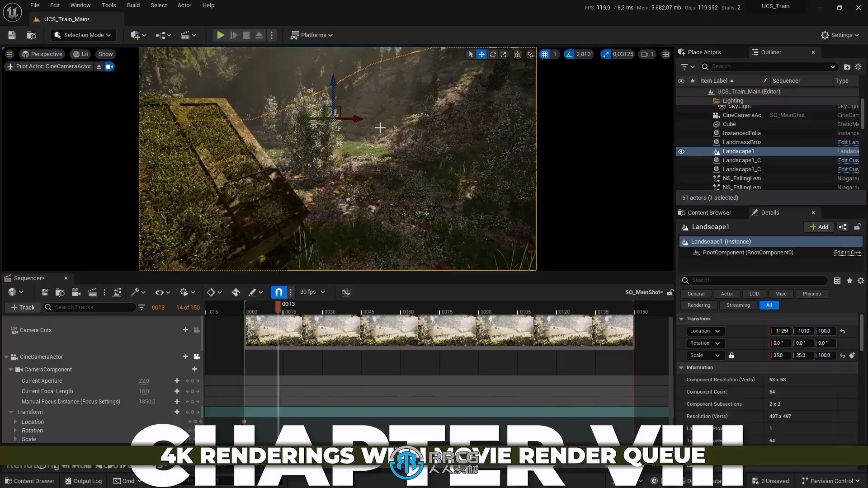Open the play options three-dot menu
868x488 pixels.
[x=272, y=35]
